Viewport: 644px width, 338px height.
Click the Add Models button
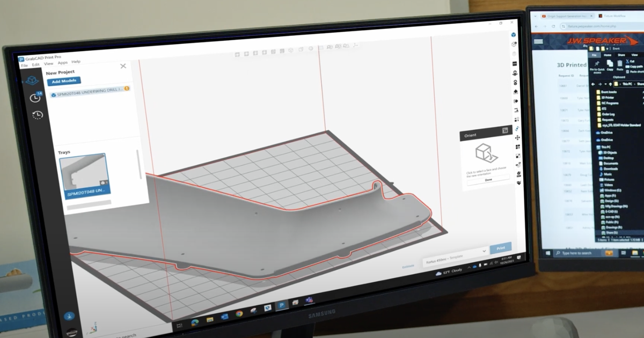click(x=63, y=81)
